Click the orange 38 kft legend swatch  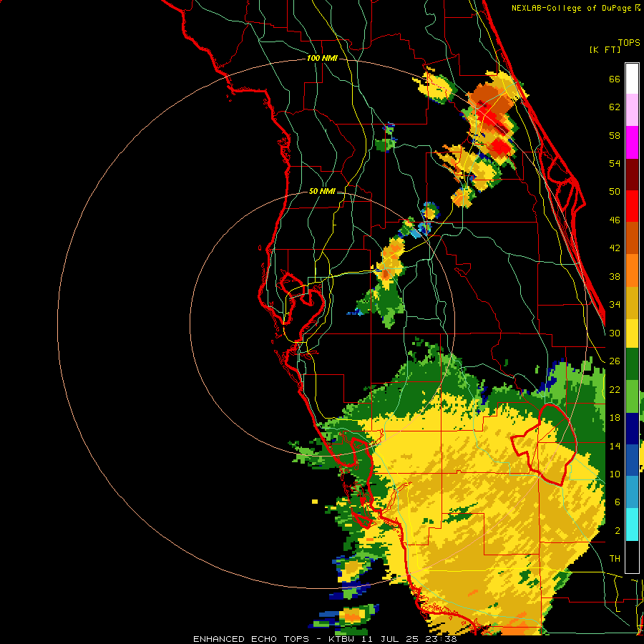pyautogui.click(x=632, y=270)
